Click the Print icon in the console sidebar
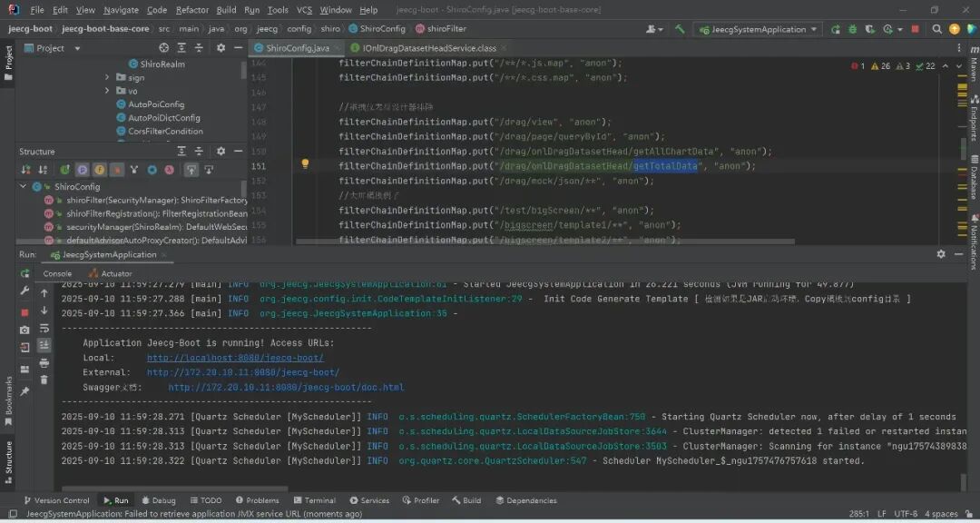 point(44,362)
